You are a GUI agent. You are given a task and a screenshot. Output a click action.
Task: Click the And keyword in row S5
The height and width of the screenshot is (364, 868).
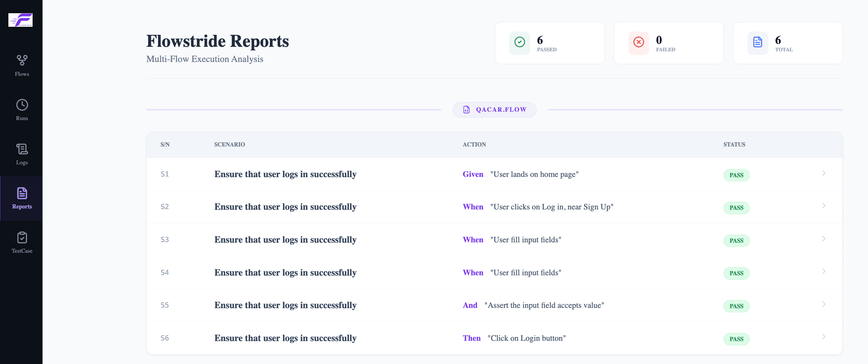[470, 305]
